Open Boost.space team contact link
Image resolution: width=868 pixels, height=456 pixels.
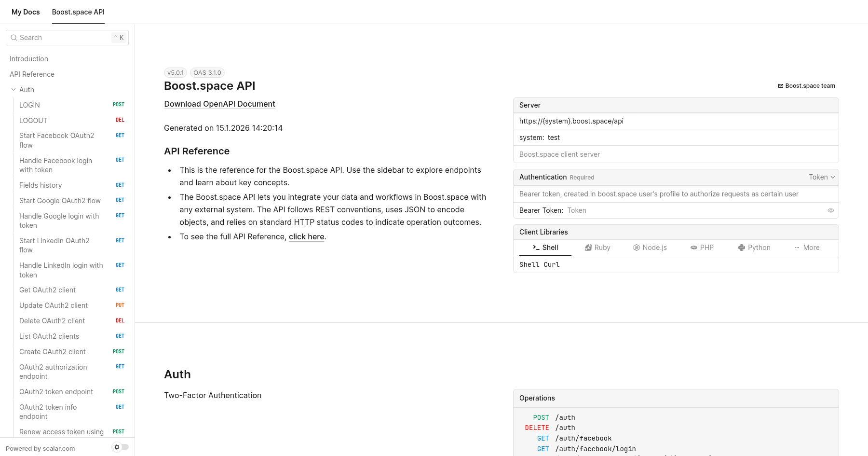pos(807,86)
